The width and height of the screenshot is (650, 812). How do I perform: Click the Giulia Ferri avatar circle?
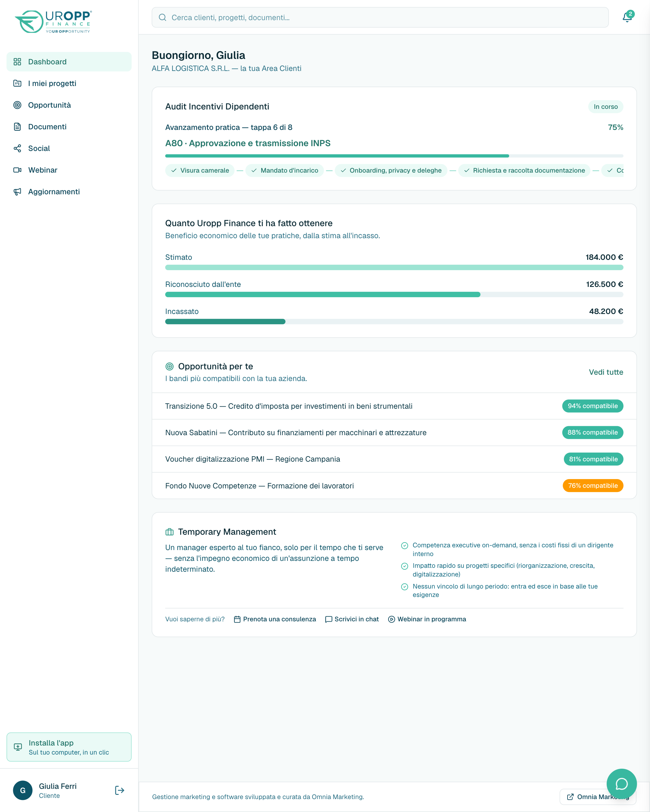coord(23,790)
